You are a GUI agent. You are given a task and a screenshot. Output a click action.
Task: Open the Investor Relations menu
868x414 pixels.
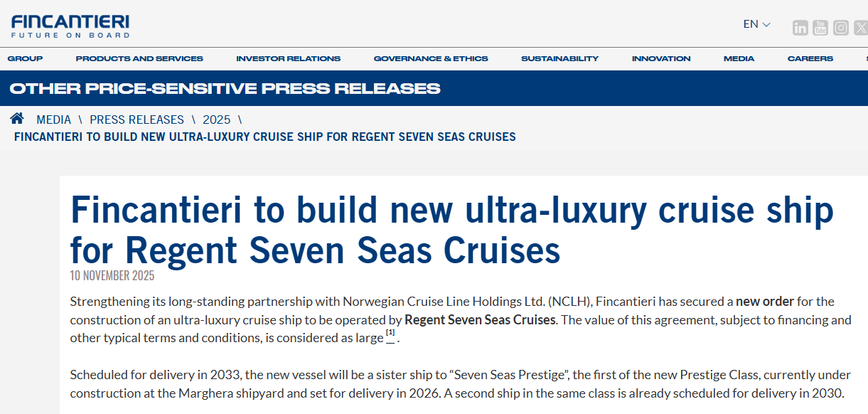pos(288,58)
